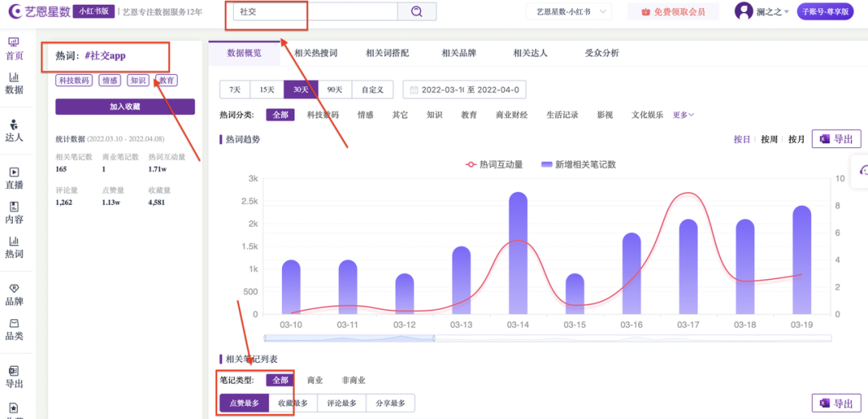868x419 pixels.
Task: Click the user avatar icon
Action: coord(744,11)
